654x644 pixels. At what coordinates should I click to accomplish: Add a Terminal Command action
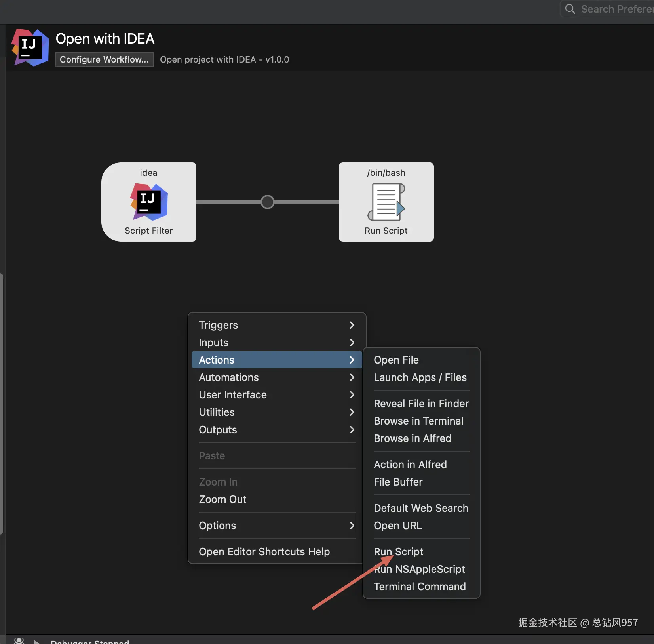421,587
